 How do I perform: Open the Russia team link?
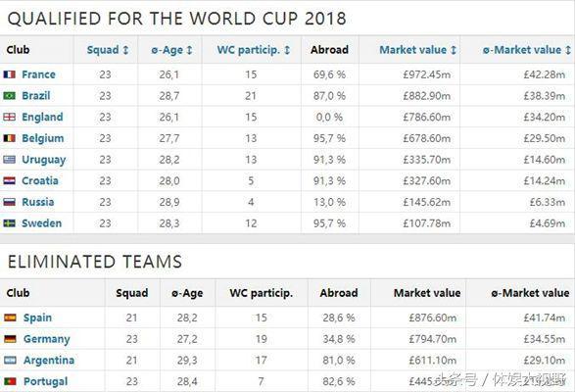point(38,202)
